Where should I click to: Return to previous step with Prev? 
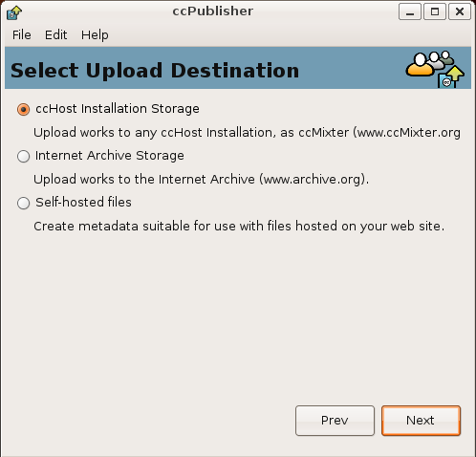click(x=335, y=421)
